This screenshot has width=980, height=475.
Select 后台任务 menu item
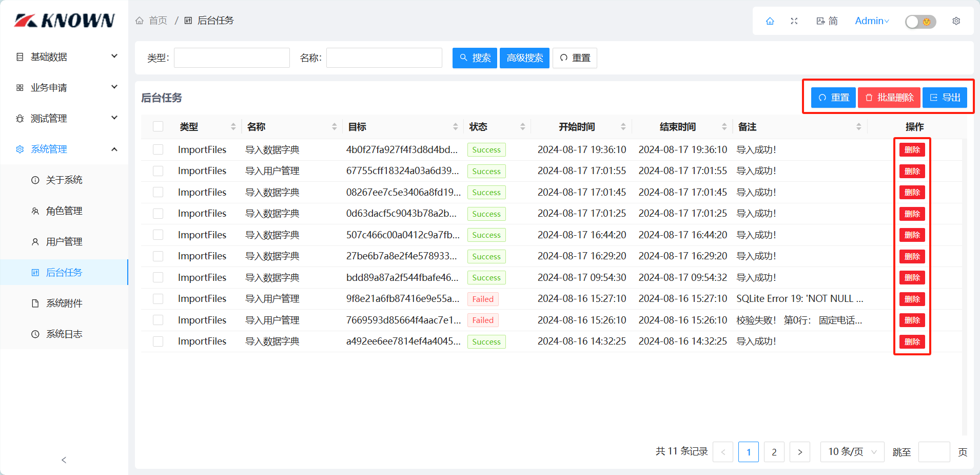click(x=64, y=272)
